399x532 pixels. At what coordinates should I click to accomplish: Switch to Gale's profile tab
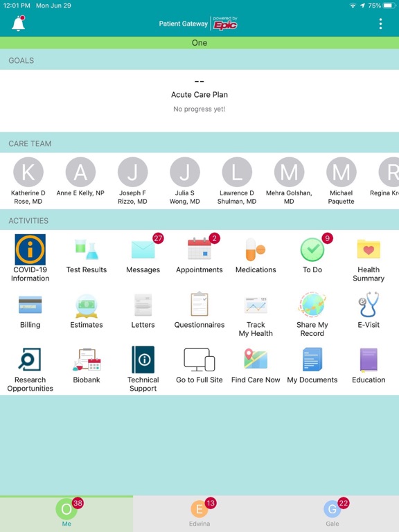pyautogui.click(x=332, y=513)
